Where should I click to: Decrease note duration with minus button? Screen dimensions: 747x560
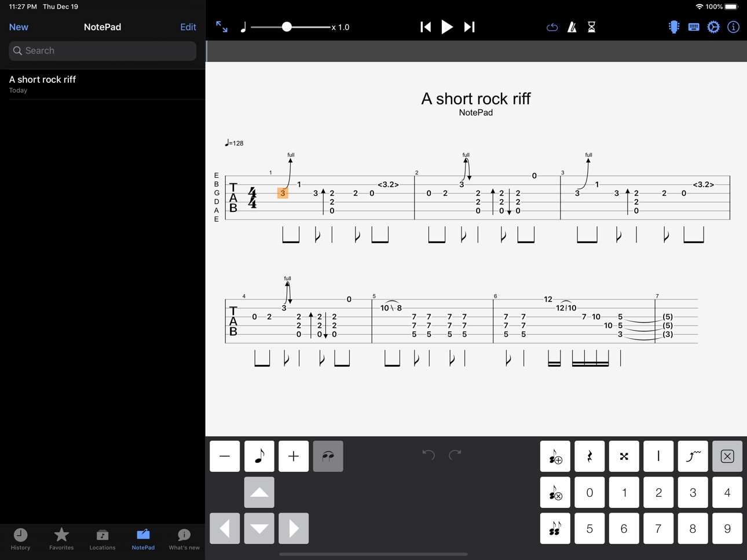pyautogui.click(x=225, y=456)
